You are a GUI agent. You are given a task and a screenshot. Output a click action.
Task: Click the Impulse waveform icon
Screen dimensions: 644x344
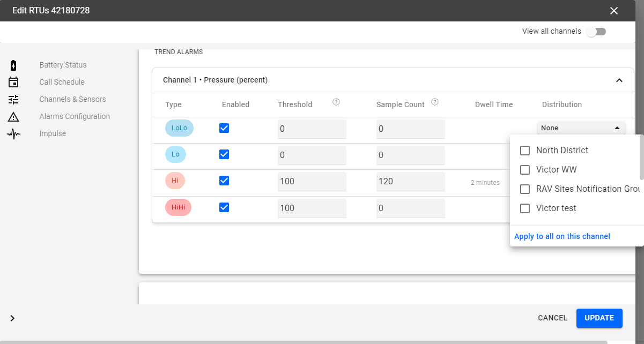click(x=13, y=134)
